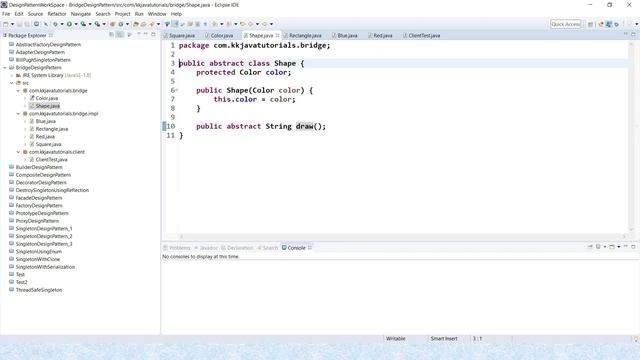640x360 pixels.
Task: Open the New dropdown arrow in the toolbar
Action: pos(12,24)
